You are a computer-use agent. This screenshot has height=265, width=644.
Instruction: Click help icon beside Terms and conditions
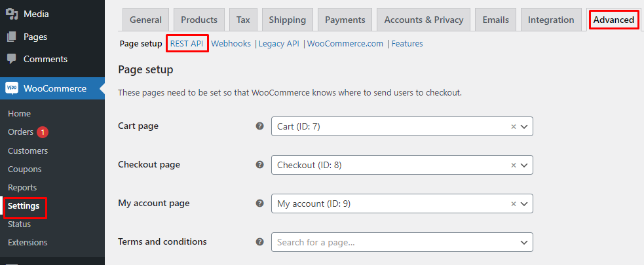click(259, 241)
